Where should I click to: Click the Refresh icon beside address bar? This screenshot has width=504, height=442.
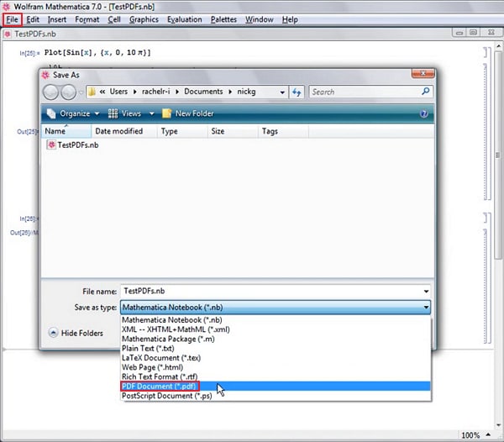click(x=297, y=92)
